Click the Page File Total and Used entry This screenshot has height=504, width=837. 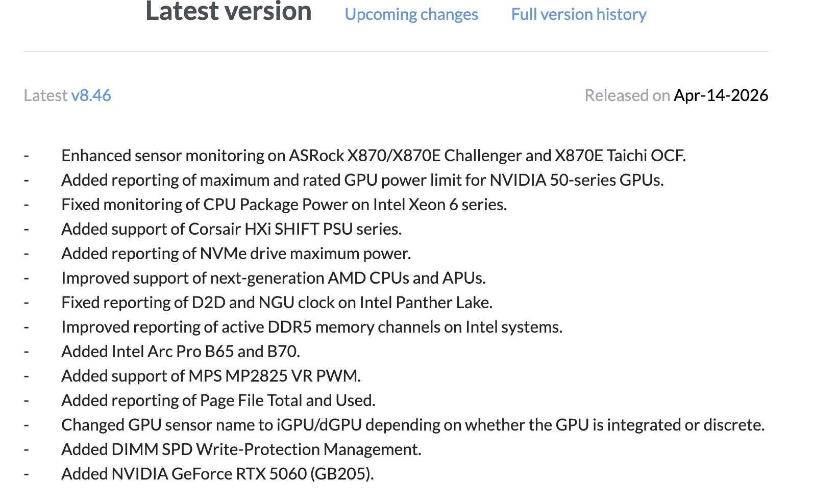(218, 400)
